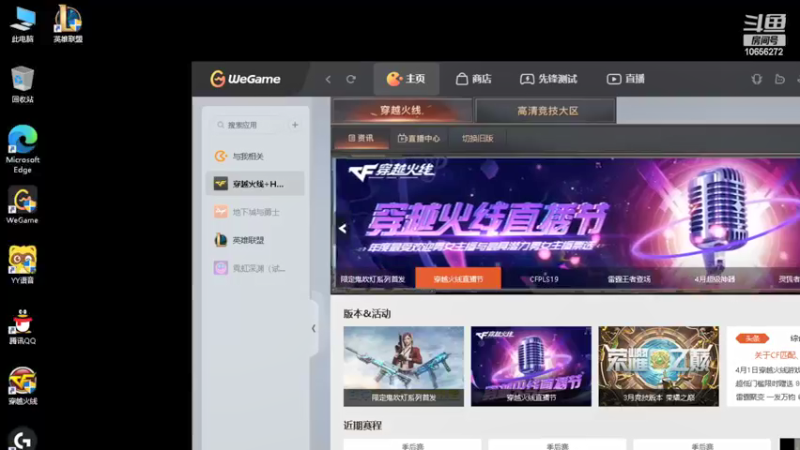Switch to 先锋测试 tab

(x=548, y=79)
